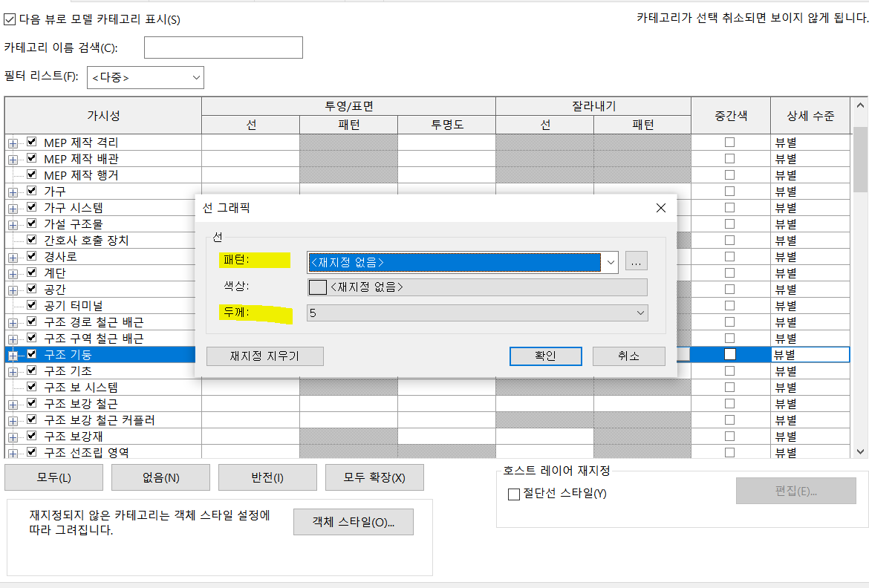Expand the 가구 category node
Screen dimensions: 869x588
click(x=13, y=192)
